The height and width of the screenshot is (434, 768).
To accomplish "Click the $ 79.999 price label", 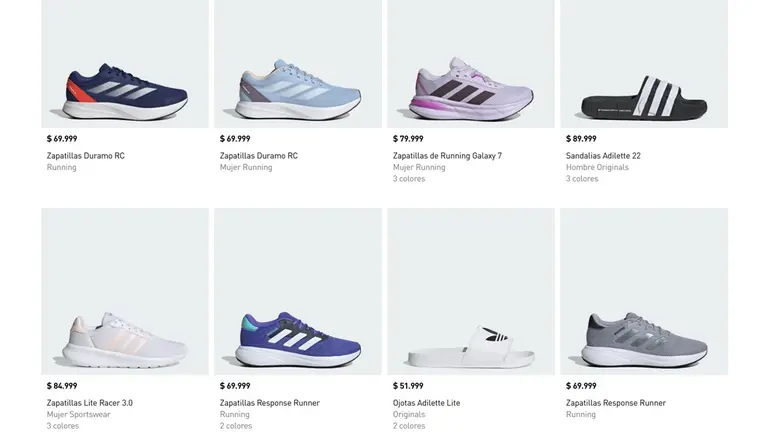I will (408, 139).
